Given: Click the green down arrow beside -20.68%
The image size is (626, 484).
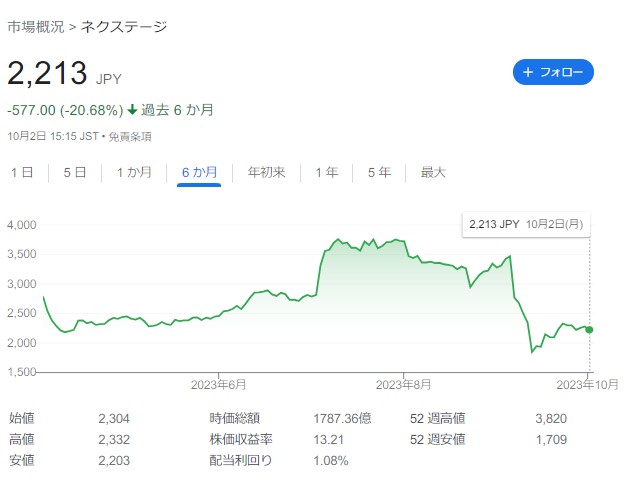Looking at the screenshot, I should tap(132, 109).
